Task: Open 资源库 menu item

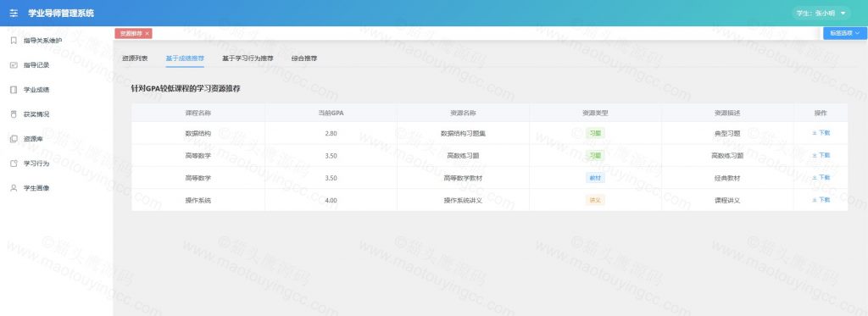Action: point(57,139)
